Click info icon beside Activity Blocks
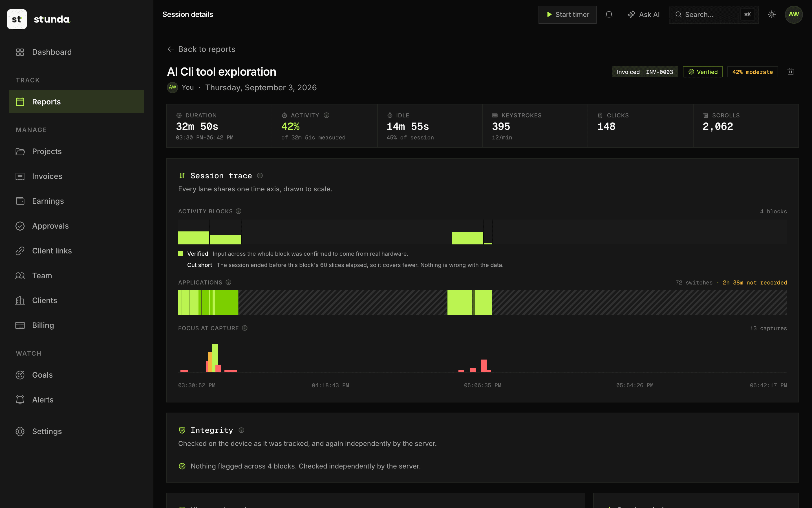The image size is (812, 508). tap(239, 211)
